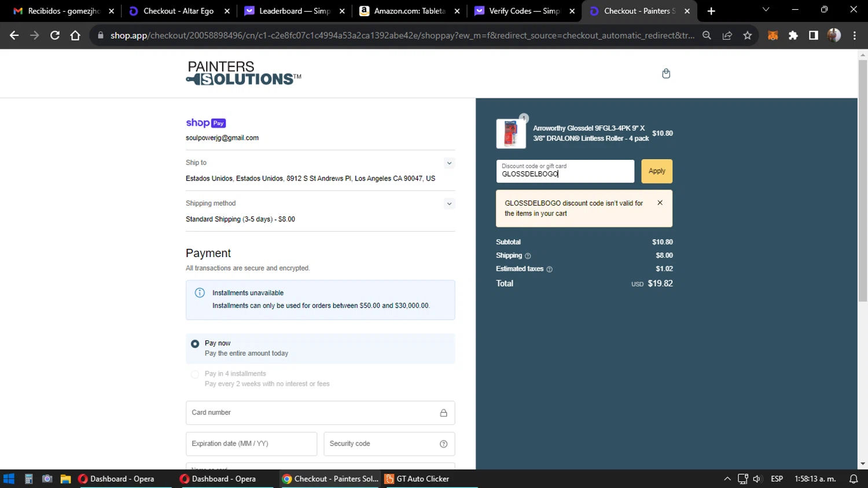Click the ESP language indicator
Image resolution: width=868 pixels, height=488 pixels.
tap(777, 479)
